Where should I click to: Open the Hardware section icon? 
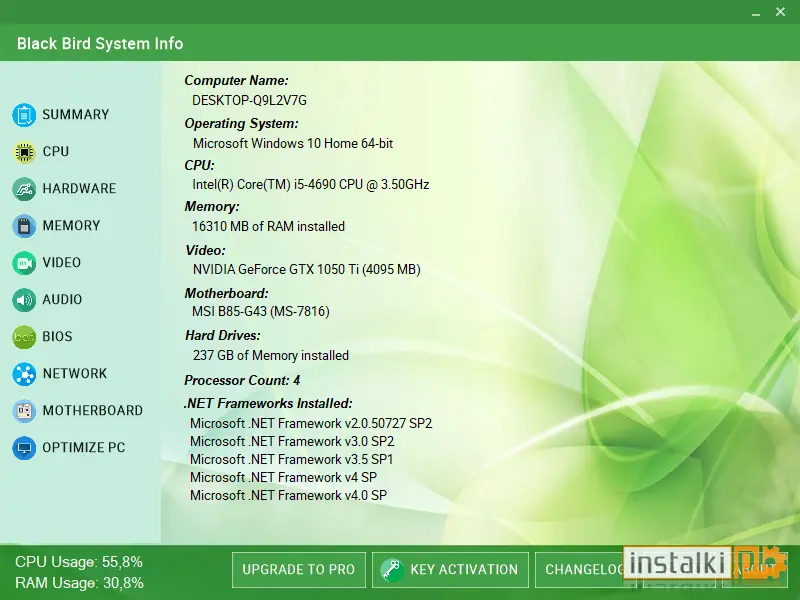[24, 189]
